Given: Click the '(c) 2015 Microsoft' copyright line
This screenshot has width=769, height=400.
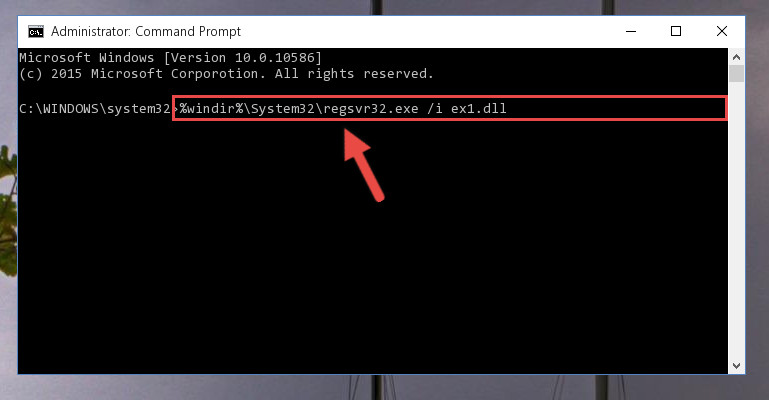Looking at the screenshot, I should click(x=91, y=74).
